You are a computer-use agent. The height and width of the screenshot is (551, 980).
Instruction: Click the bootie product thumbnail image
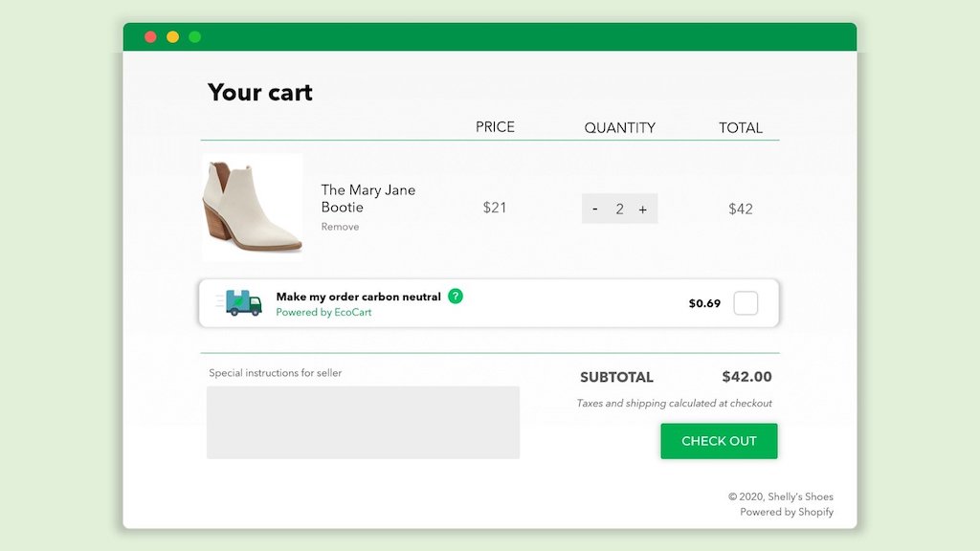click(253, 207)
